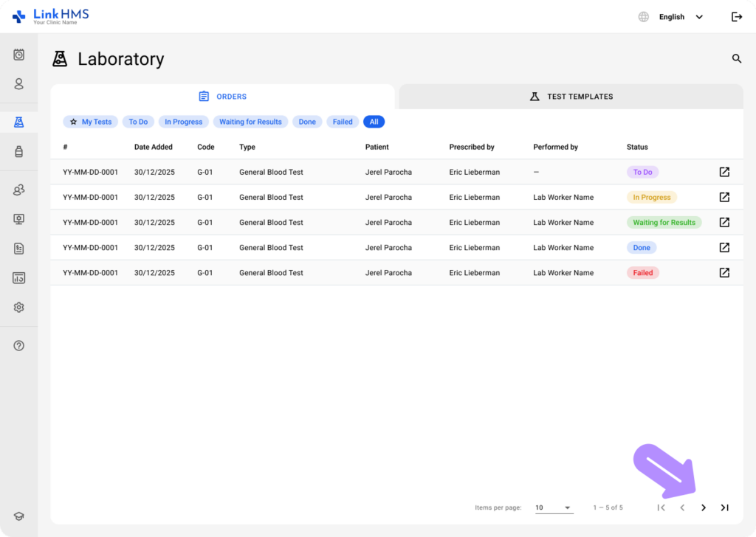Click the logout icon in top bar
Screen dimensions: 756x537
pos(736,17)
